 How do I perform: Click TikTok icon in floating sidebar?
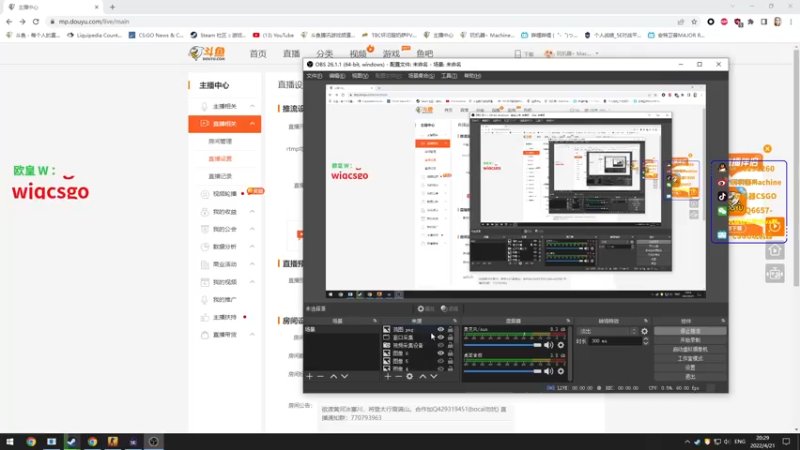pos(722,196)
